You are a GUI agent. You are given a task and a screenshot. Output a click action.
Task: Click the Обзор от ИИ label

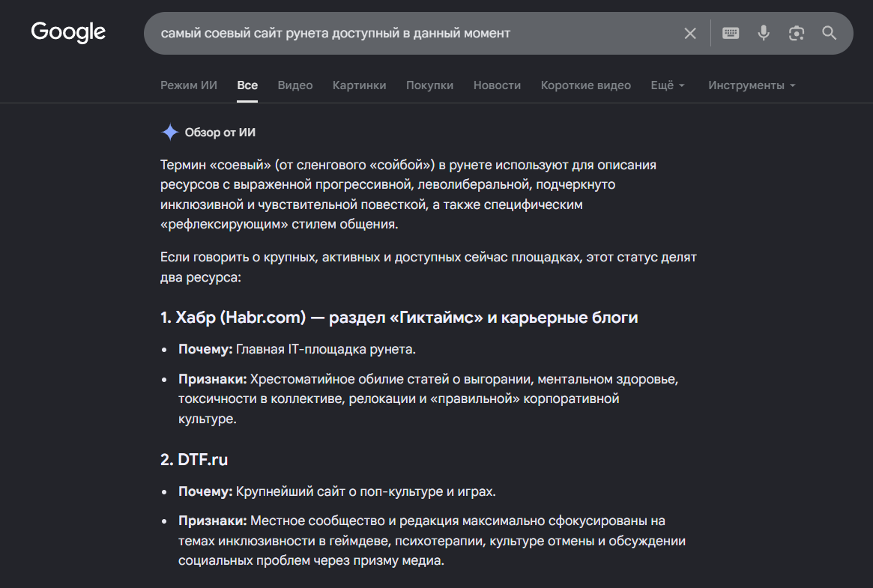[x=220, y=133]
